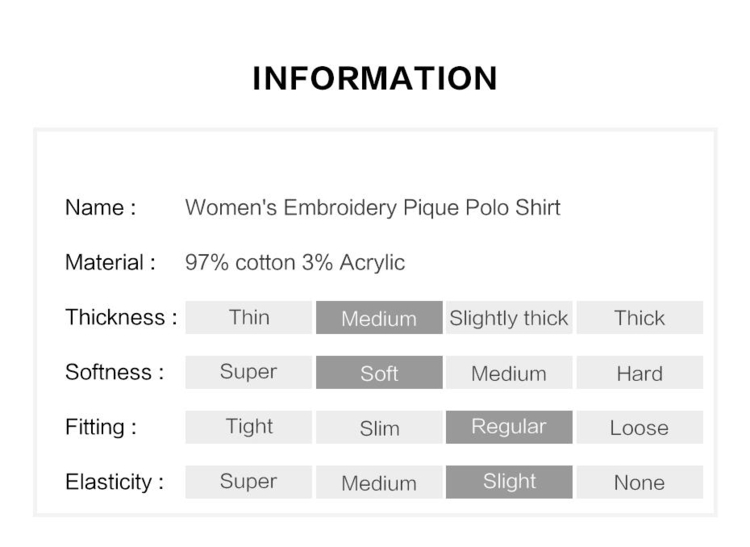Click the Thickness row label
The height and width of the screenshot is (547, 750).
tap(121, 317)
